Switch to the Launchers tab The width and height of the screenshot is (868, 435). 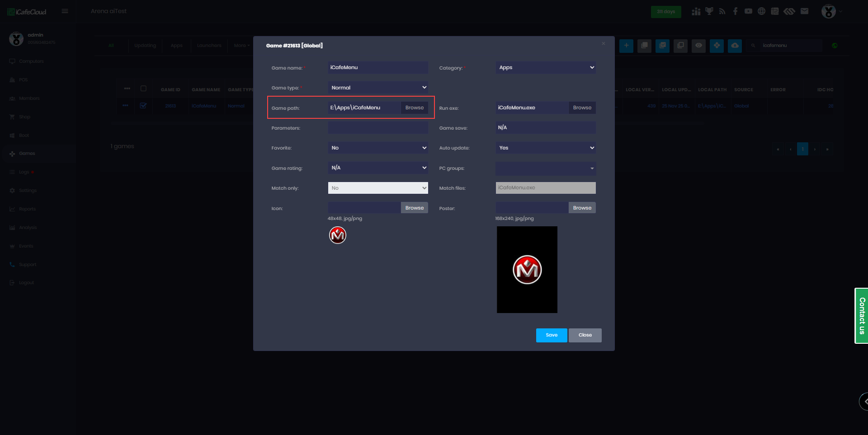click(x=209, y=46)
